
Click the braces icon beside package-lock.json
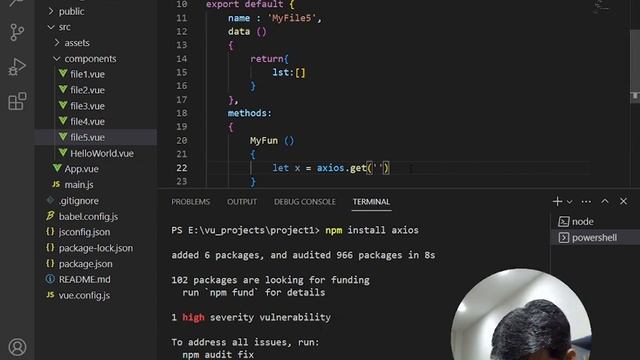(50, 247)
